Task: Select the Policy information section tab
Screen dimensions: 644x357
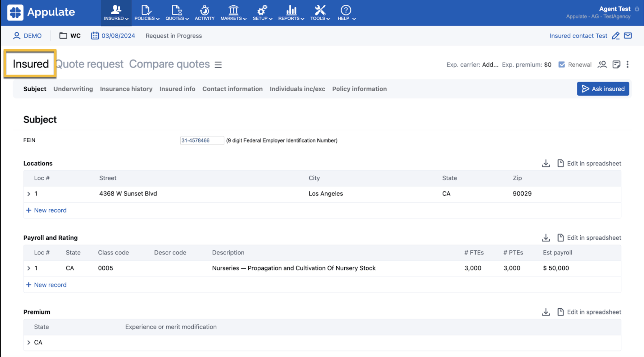Action: [359, 89]
